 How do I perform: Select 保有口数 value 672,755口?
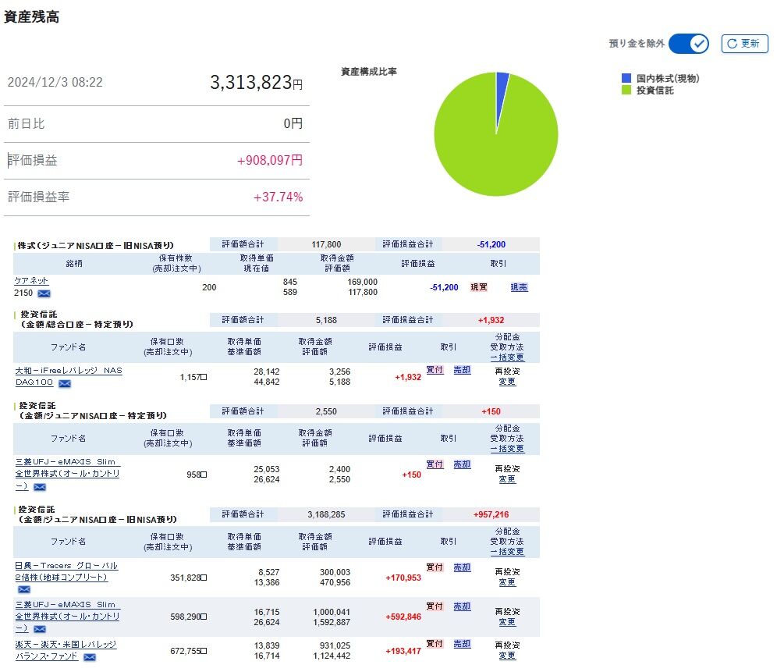coord(189,651)
